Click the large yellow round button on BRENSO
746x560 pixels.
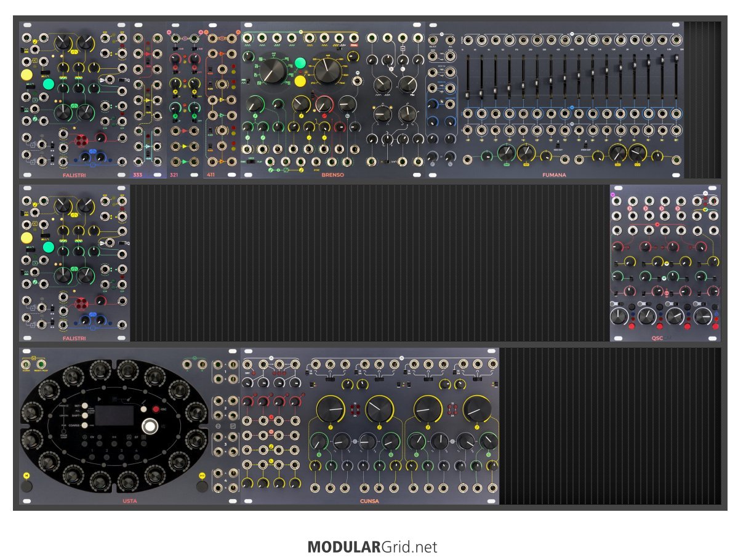[300, 81]
